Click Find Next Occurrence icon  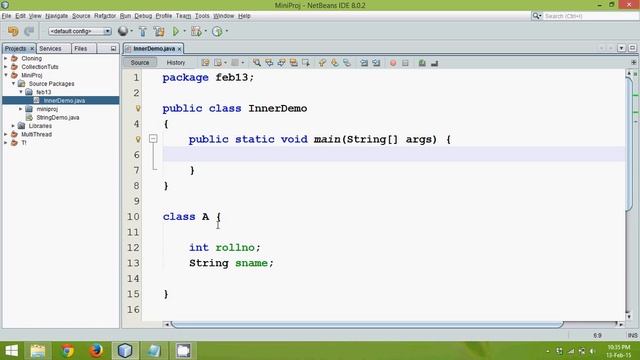pyautogui.click(x=281, y=62)
